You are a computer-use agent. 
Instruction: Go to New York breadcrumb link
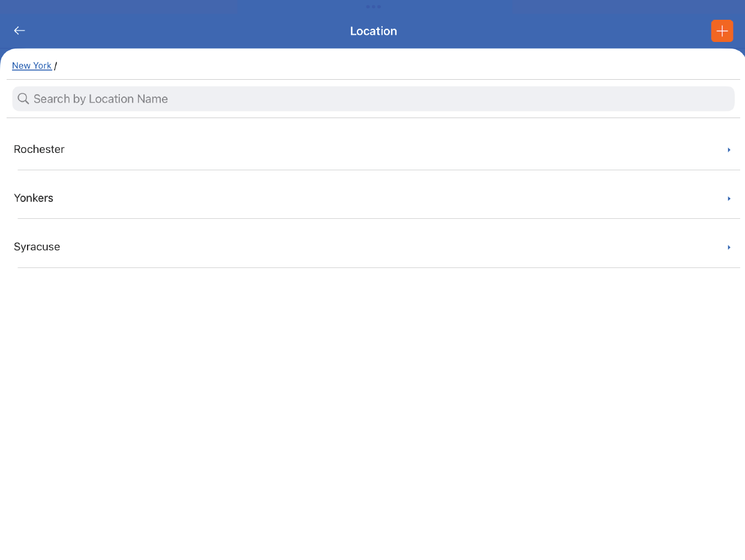click(32, 65)
